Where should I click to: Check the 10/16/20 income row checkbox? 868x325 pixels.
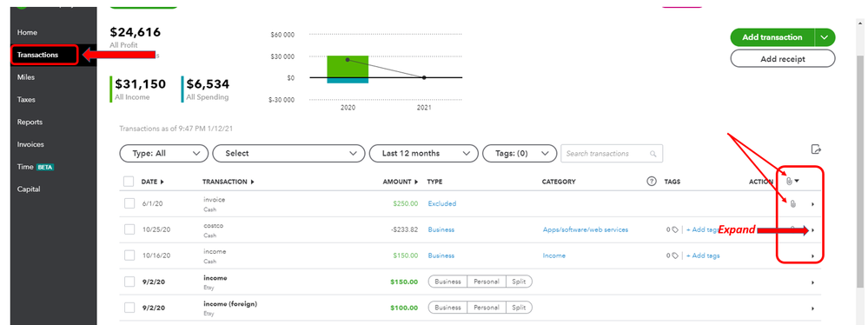click(129, 255)
